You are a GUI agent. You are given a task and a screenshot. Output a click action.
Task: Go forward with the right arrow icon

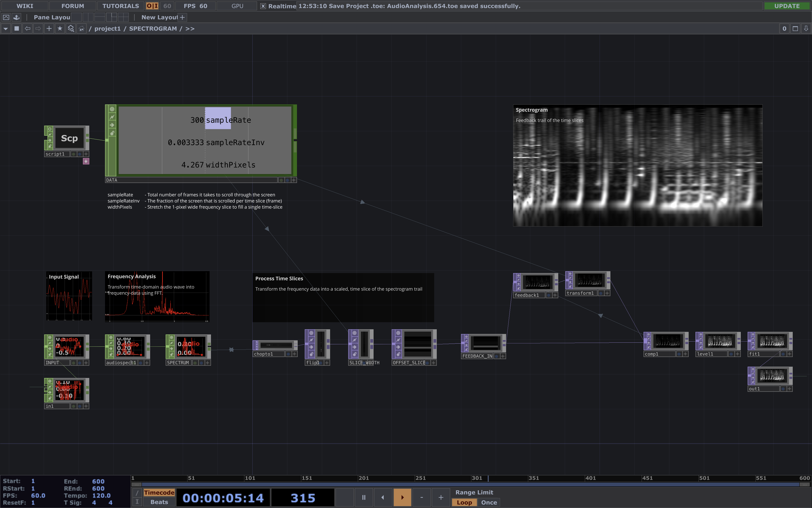38,28
